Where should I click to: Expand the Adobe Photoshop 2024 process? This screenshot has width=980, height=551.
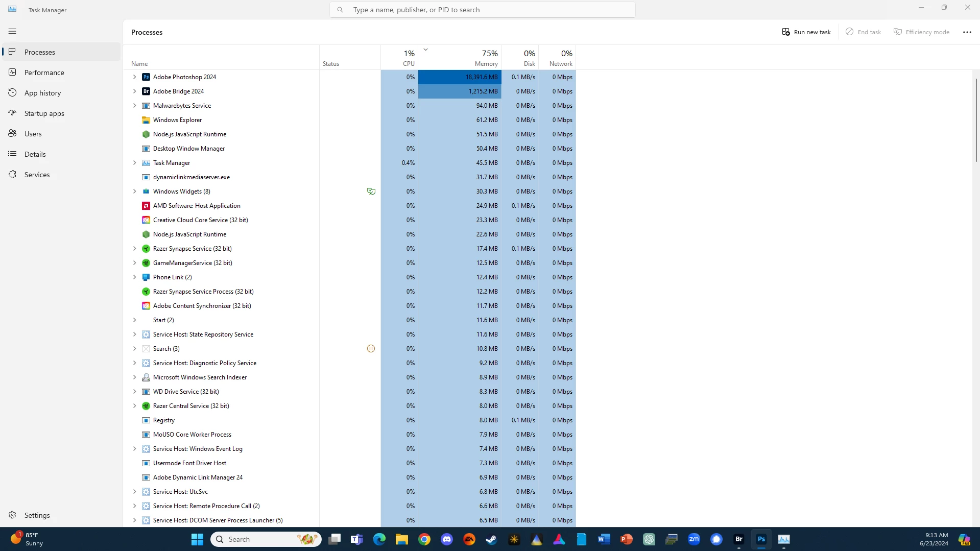pyautogui.click(x=134, y=77)
